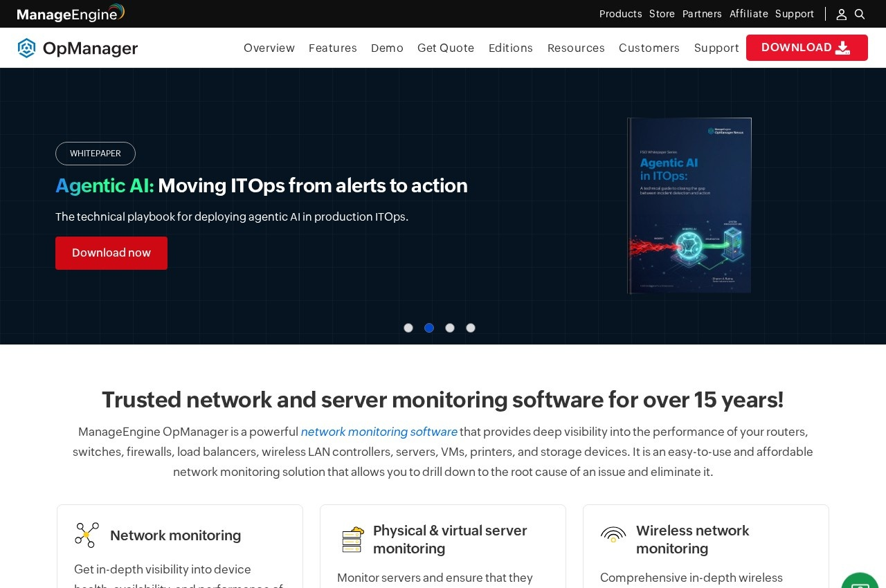Click the server monitoring stack icon

(353, 540)
